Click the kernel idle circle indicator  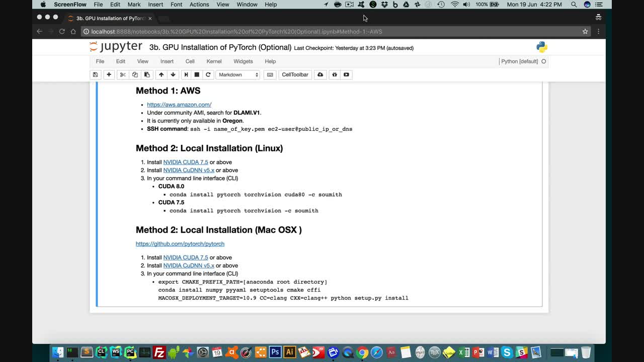click(544, 61)
